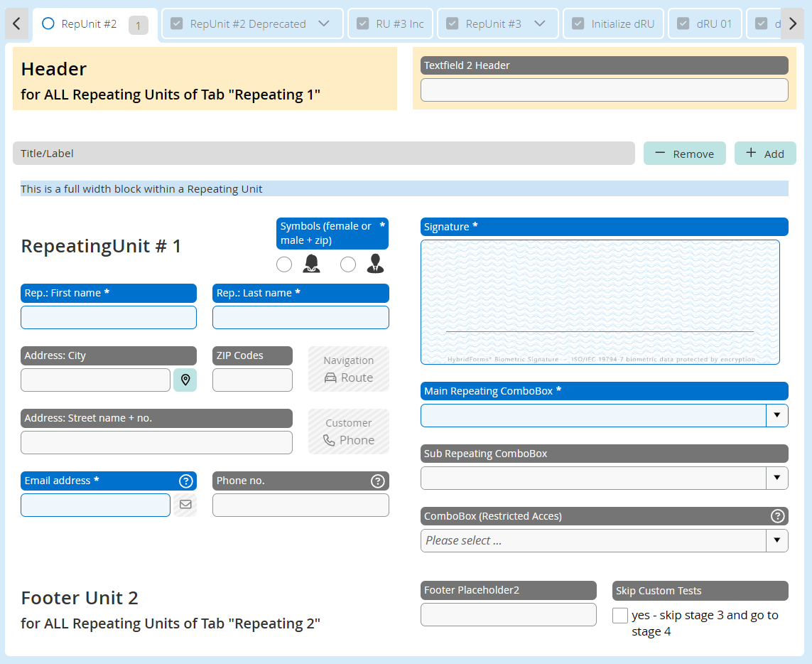Click into the Signature pad area
Viewport: 812px width, 664px height.
600,302
